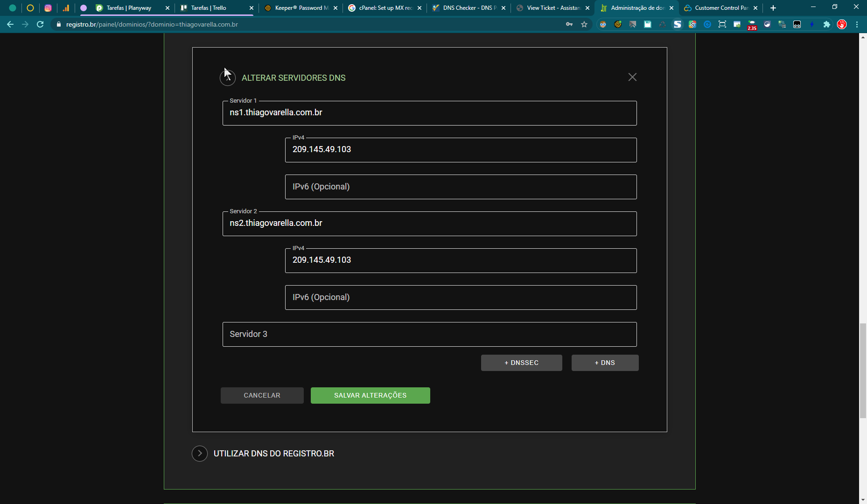Add another server with + DNS
867x504 pixels.
[x=605, y=363]
